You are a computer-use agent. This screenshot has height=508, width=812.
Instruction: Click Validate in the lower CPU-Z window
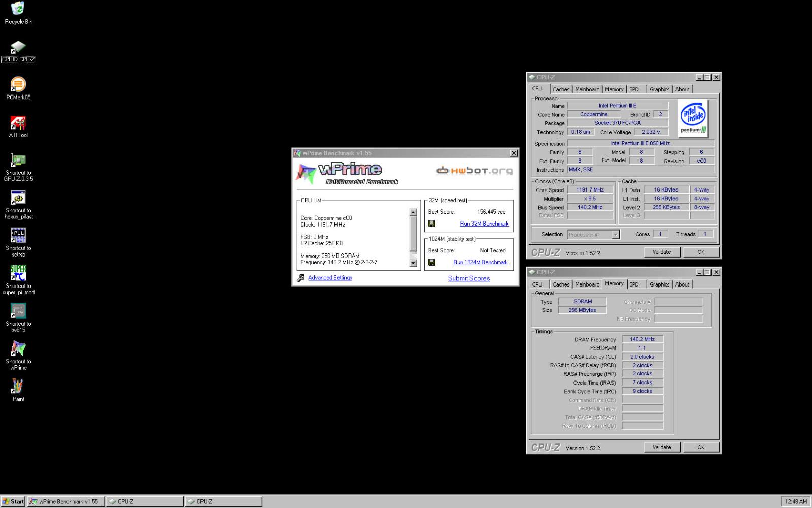tap(661, 447)
